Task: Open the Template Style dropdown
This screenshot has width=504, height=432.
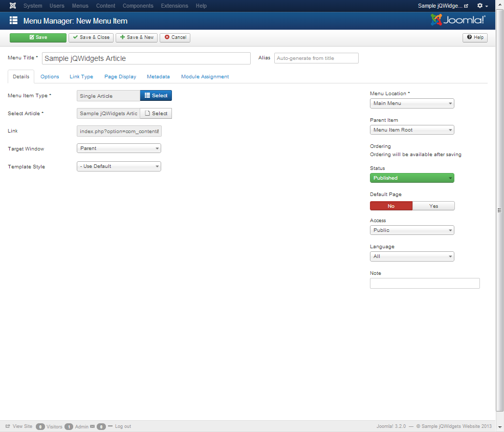Action: (119, 166)
